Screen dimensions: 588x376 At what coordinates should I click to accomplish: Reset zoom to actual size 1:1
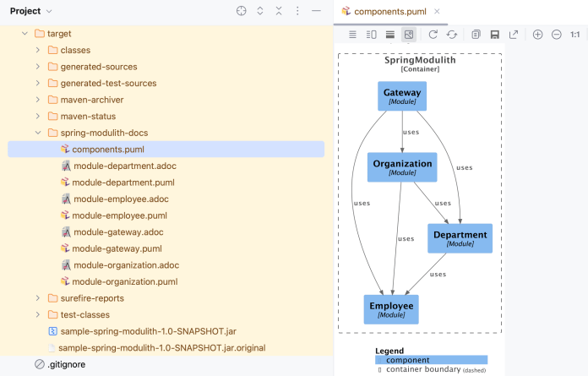575,35
